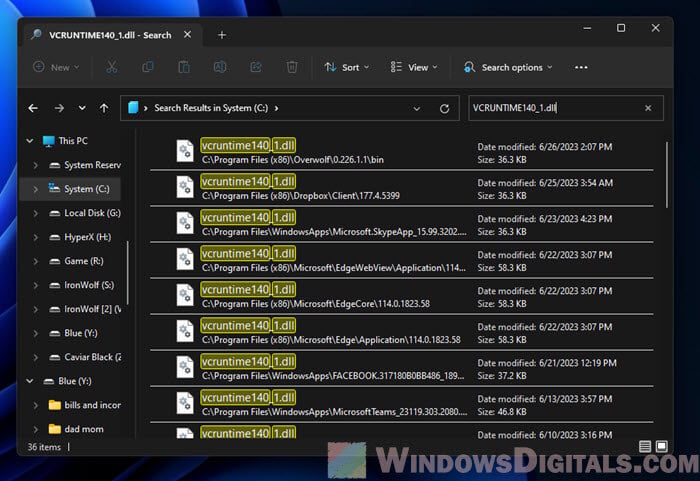Click the This PC monitor icon
700x481 pixels.
[x=48, y=141]
